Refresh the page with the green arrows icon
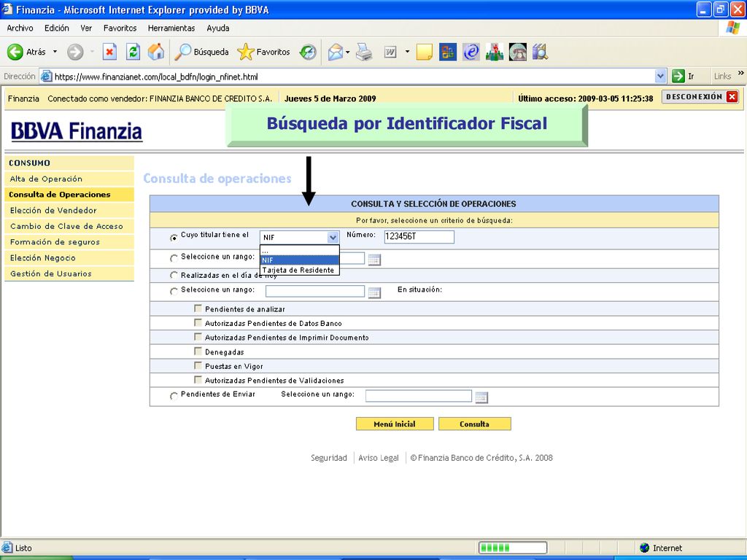 (x=133, y=52)
